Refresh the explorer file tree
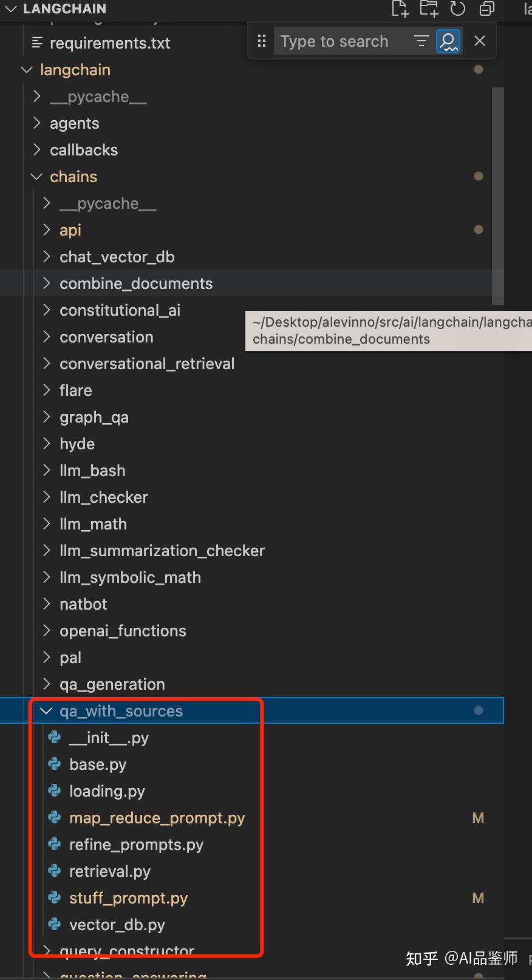The image size is (532, 980). (457, 9)
